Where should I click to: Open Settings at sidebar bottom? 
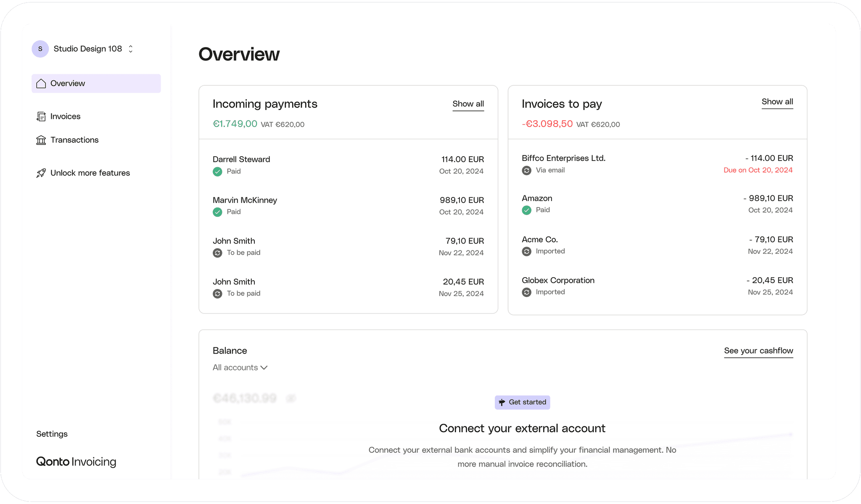52,434
